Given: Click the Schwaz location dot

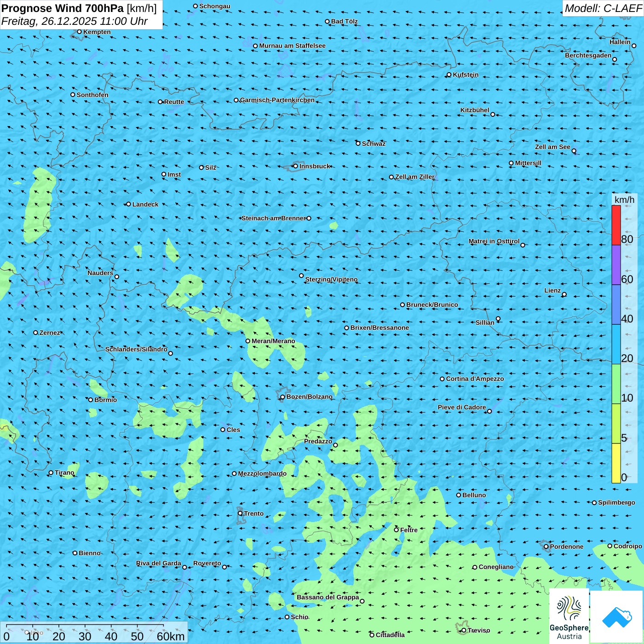Looking at the screenshot, I should coord(358,144).
